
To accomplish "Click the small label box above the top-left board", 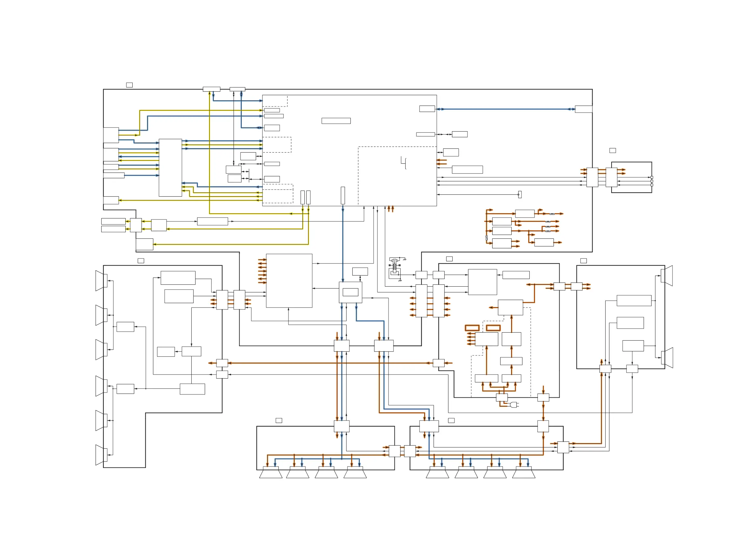I will pos(129,85).
